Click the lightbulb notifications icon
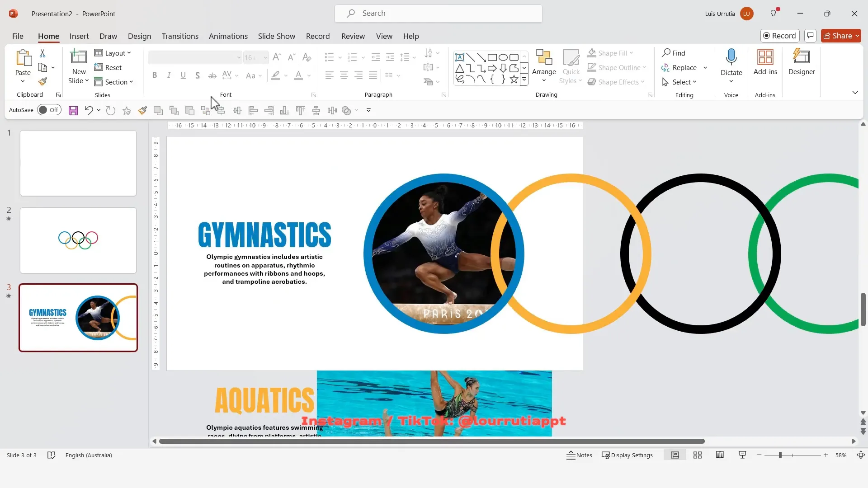The image size is (868, 488). [x=774, y=13]
